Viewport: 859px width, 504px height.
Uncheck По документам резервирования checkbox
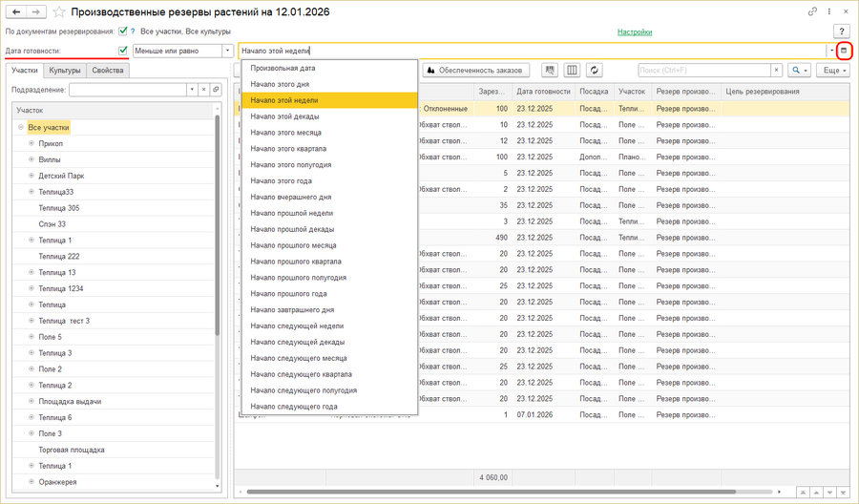tap(122, 31)
